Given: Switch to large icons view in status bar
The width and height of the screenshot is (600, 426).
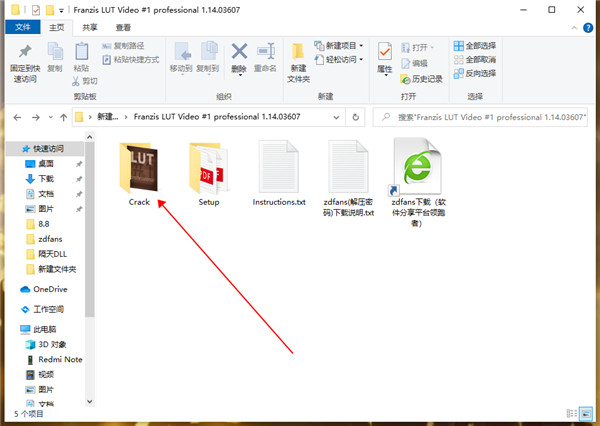Looking at the screenshot, I should 586,413.
